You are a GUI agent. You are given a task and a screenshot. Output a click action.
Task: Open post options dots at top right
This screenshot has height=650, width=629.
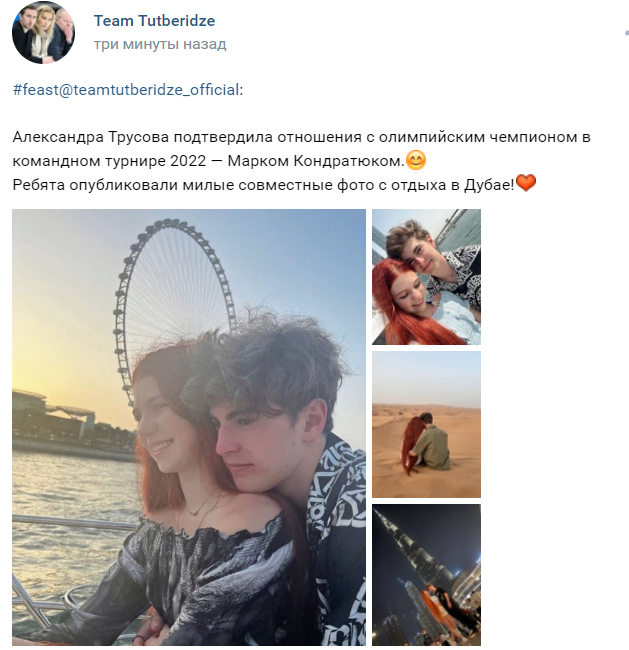coord(627,33)
